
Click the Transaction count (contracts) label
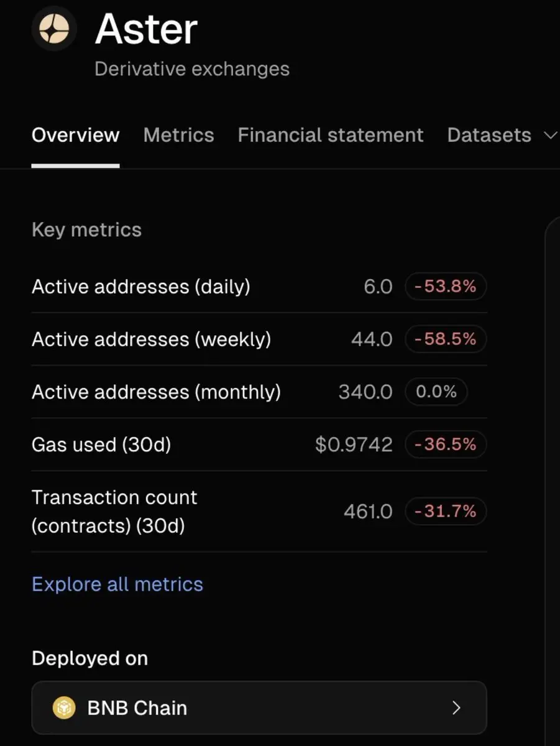(114, 512)
